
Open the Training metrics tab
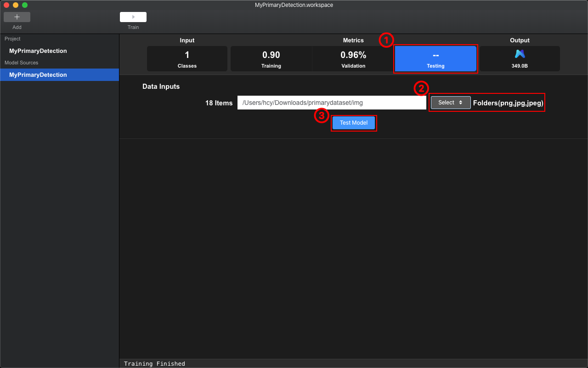(x=271, y=59)
